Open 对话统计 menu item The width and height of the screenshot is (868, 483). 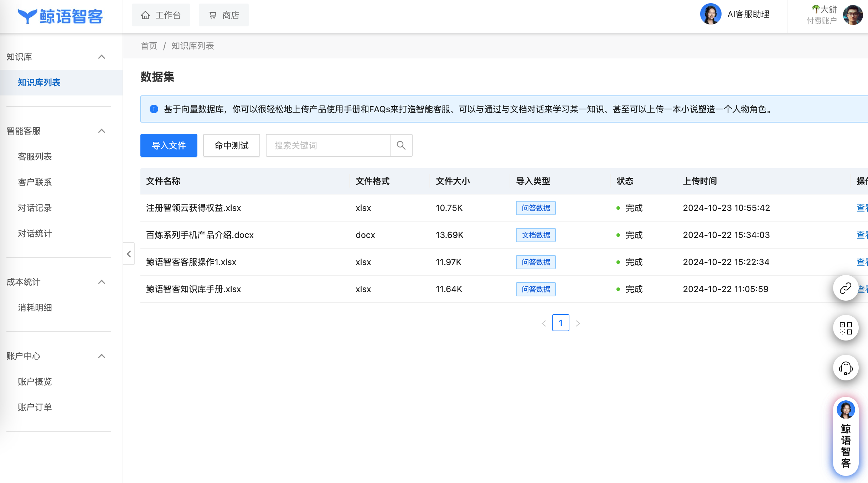[35, 234]
